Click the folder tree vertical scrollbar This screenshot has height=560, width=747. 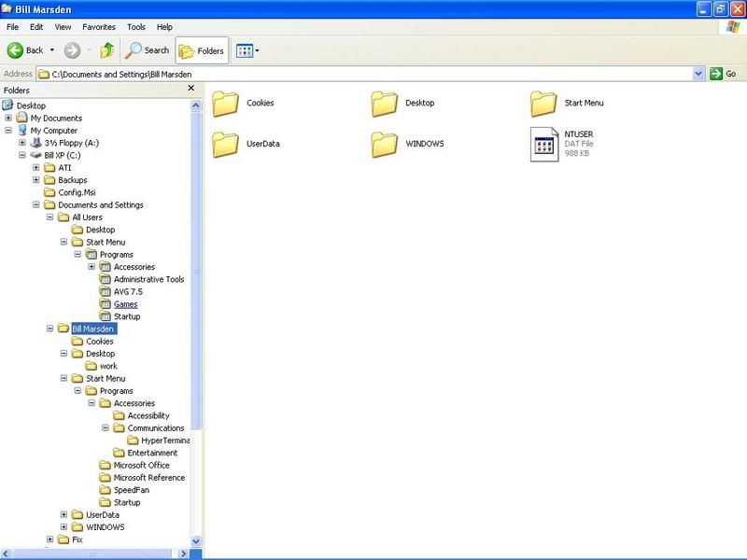click(196, 280)
